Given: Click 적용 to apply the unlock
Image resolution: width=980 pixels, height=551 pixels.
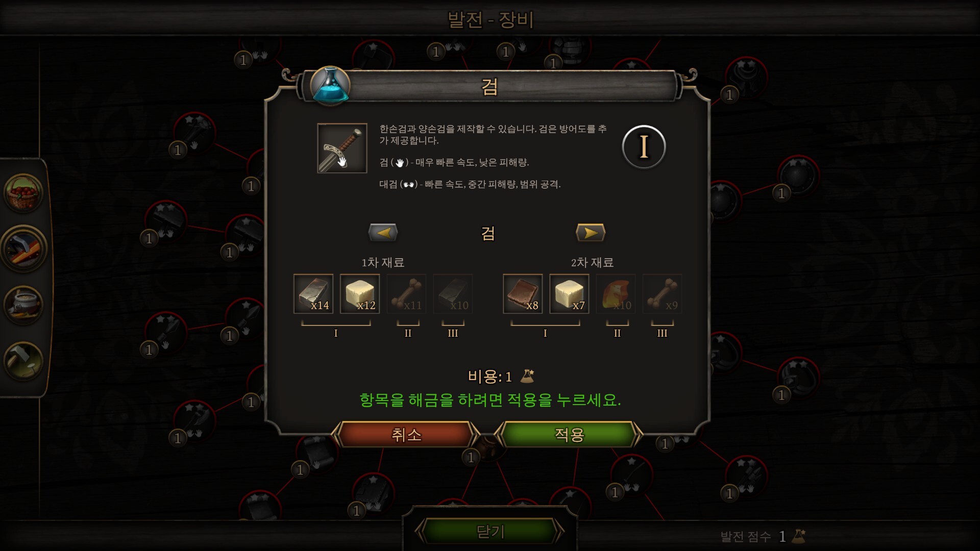Looking at the screenshot, I should [569, 435].
